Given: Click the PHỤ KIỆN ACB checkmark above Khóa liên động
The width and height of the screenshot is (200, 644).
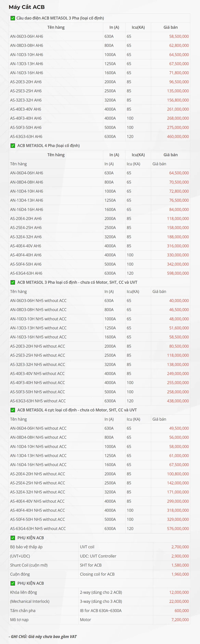Looking at the screenshot, I should [x=13, y=583].
